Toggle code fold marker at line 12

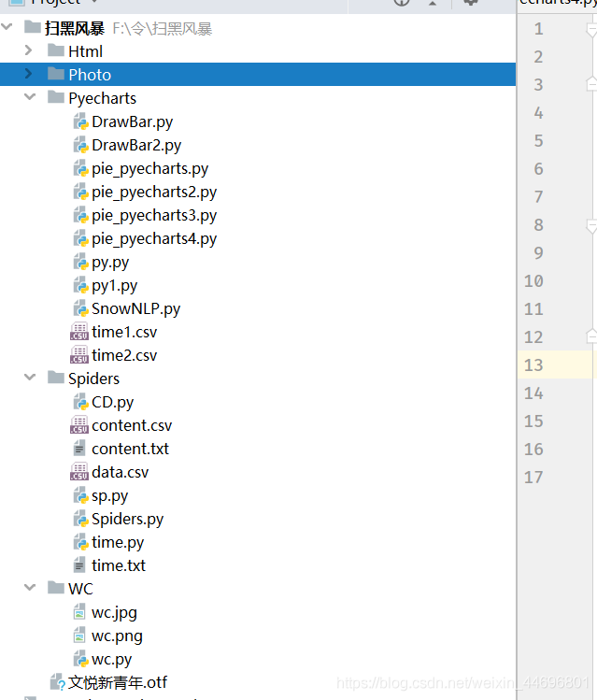pos(591,336)
